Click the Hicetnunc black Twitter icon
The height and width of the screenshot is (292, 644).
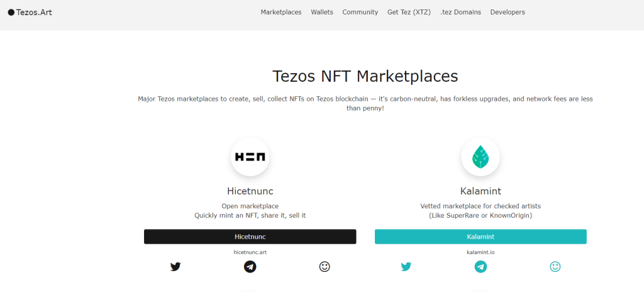175,267
